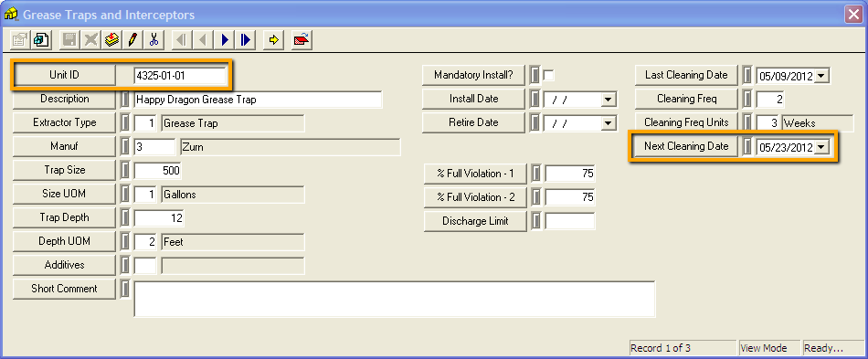Click the Discharge Limit label button
Viewport: 868px width, 359px height.
click(x=475, y=221)
